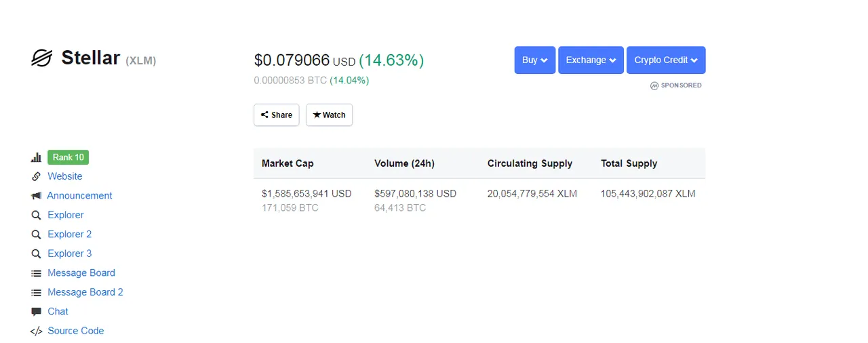
Task: Click the Share button
Action: pos(277,115)
